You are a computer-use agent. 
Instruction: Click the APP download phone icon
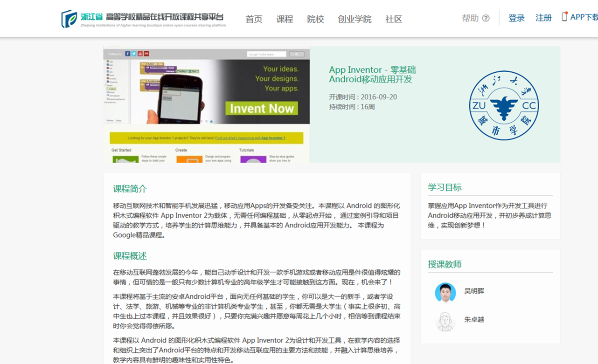coord(564,17)
